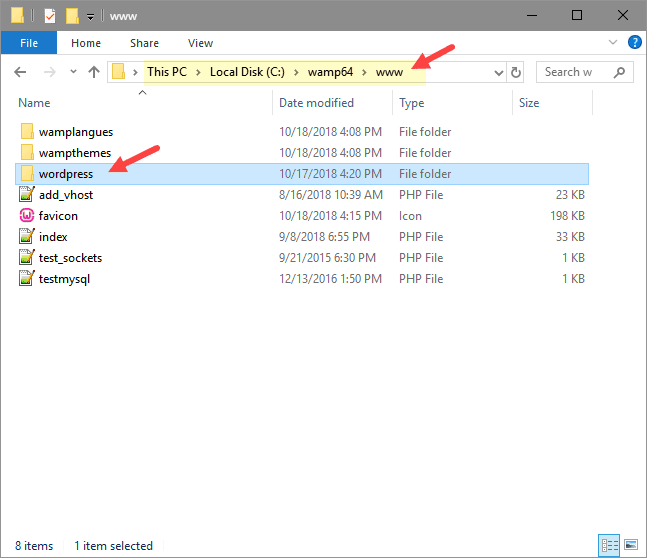
Task: Click the test_sockets file icon
Action: pyautogui.click(x=27, y=258)
